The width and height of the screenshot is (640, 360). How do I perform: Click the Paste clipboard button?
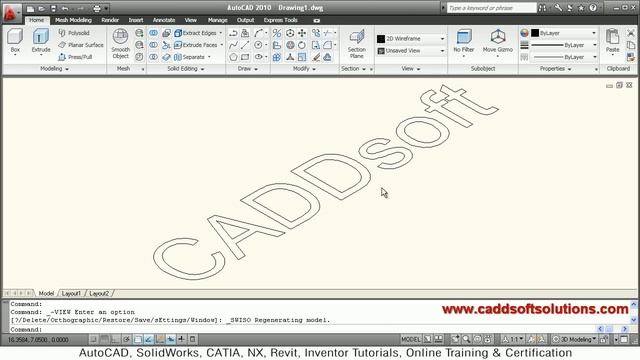[612, 41]
